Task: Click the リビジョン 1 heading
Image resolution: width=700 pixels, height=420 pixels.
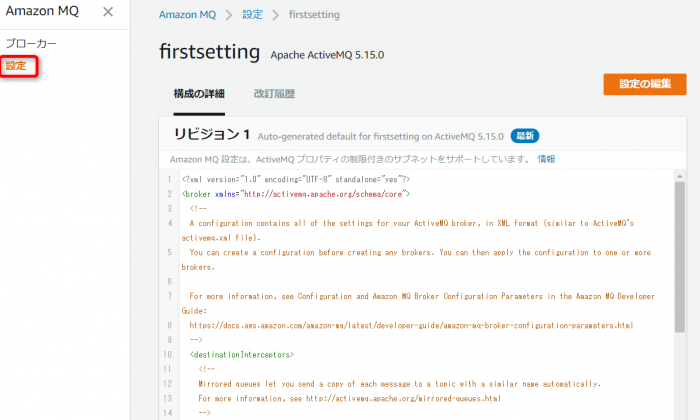Action: click(x=212, y=134)
